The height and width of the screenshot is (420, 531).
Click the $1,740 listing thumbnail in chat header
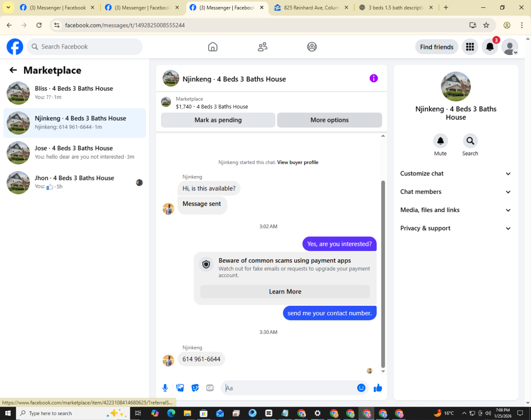(x=166, y=102)
